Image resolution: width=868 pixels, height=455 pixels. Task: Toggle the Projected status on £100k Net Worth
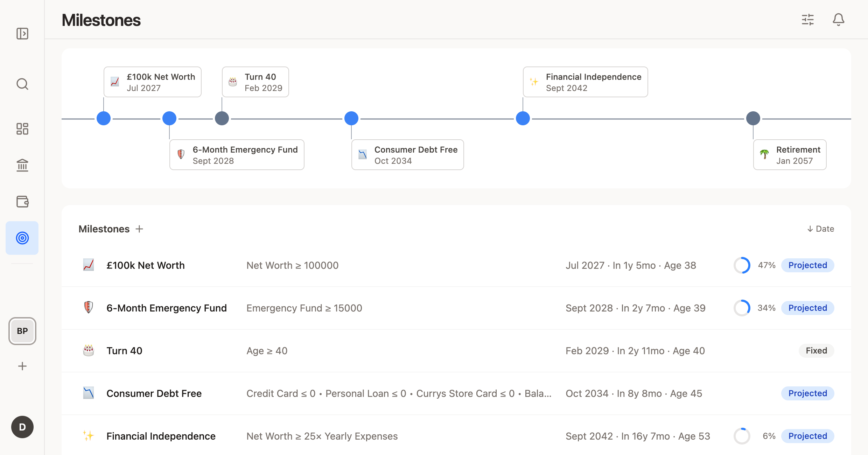pos(807,265)
